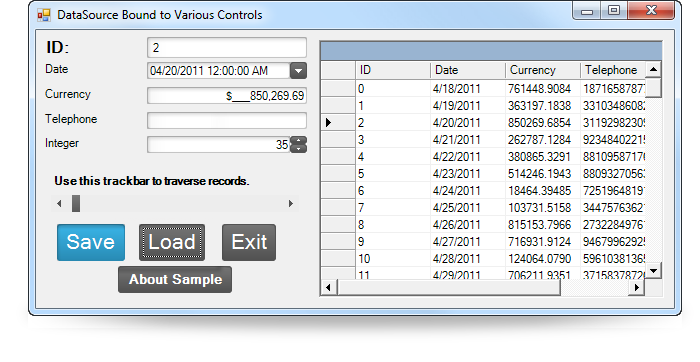This screenshot has height=362, width=700.
Task: Click currency cell 18464.39485
Action: click(x=543, y=190)
